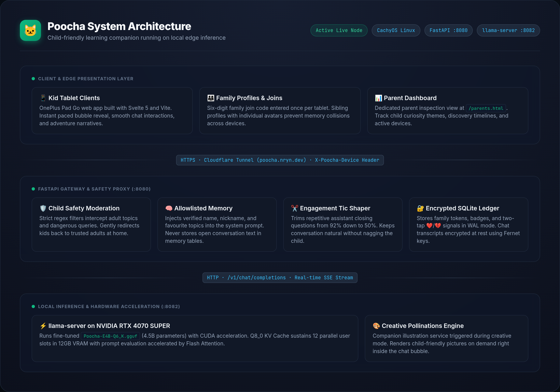The width and height of the screenshot is (560, 392).
Task: Click the 'CLIENT & EDGE PRESENTATION LAYER' heading
Action: 86,79
